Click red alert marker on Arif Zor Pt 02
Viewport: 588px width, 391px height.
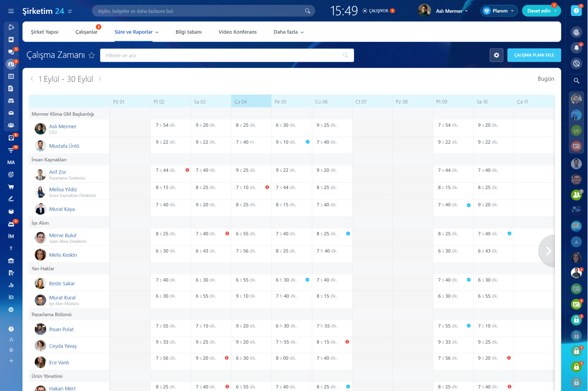(x=187, y=170)
